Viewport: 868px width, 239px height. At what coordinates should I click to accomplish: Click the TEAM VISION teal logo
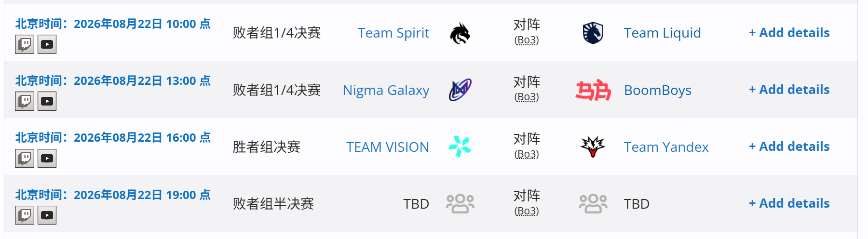point(460,147)
